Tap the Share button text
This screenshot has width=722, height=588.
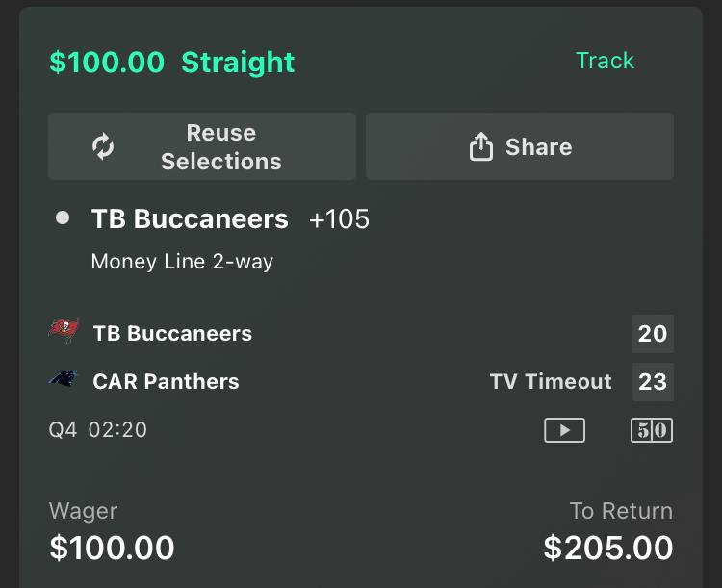point(538,146)
